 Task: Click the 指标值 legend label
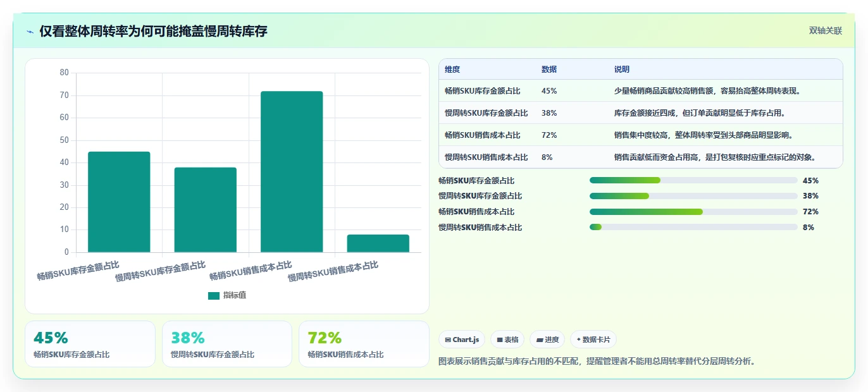coord(235,295)
